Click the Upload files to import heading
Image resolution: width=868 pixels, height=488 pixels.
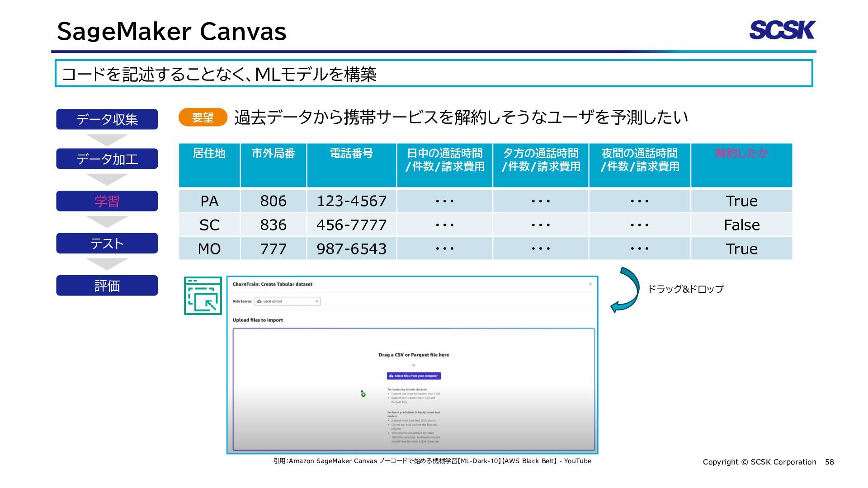(x=258, y=320)
